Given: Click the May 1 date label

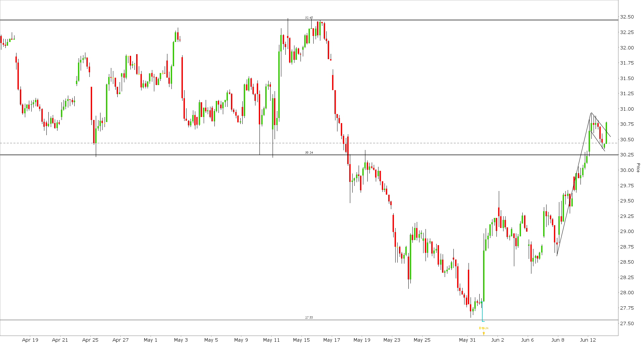Looking at the screenshot, I should (x=151, y=340).
